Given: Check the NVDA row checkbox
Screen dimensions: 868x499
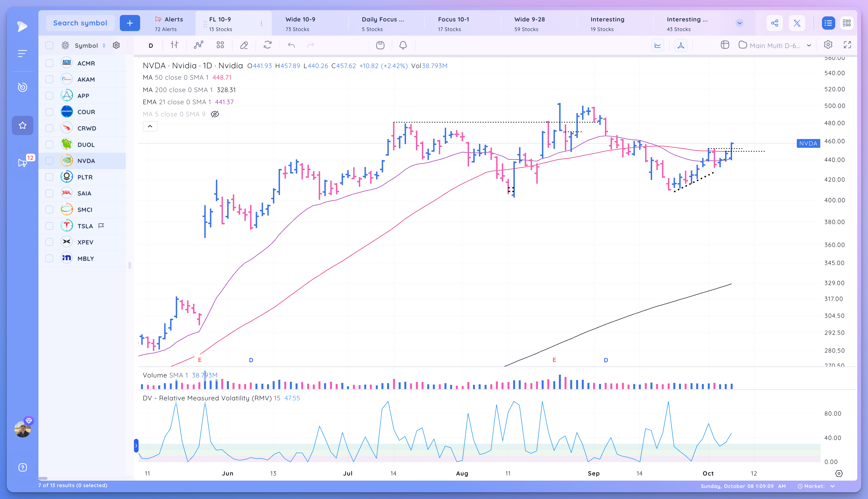Looking at the screenshot, I should coord(49,161).
